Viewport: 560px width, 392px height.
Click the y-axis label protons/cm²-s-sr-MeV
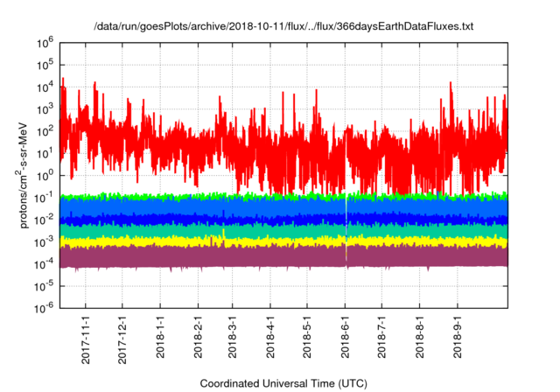22,175
